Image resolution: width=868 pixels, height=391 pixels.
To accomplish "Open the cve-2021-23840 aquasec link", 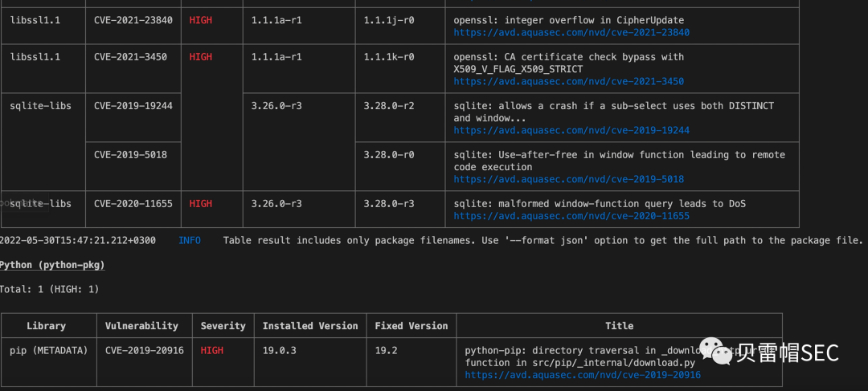I will click(x=571, y=33).
